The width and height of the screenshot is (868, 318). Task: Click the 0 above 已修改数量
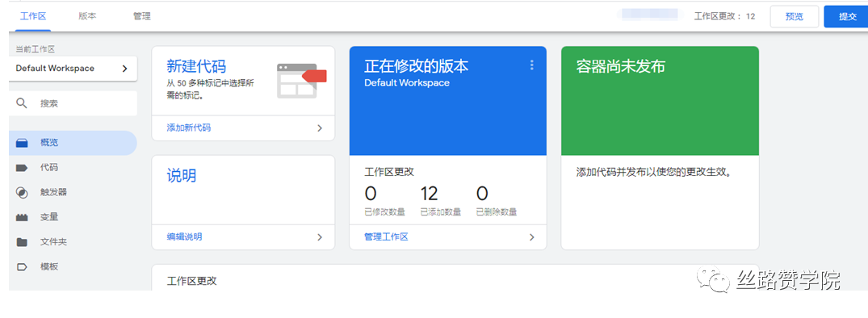coord(371,194)
